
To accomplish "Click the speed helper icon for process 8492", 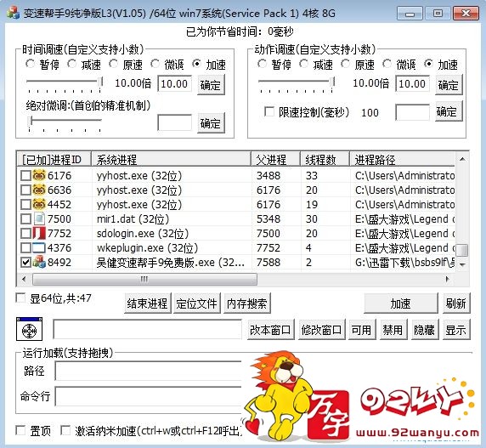I will pos(39,263).
